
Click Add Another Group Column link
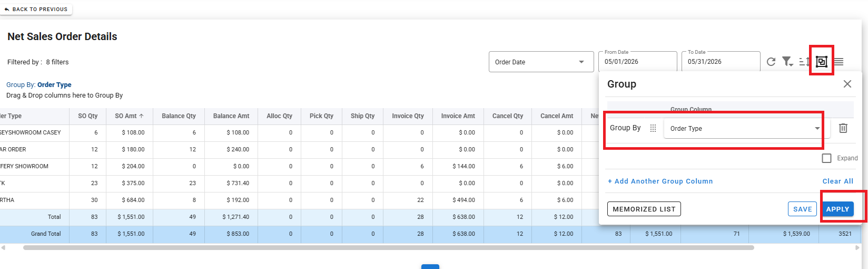(x=660, y=181)
